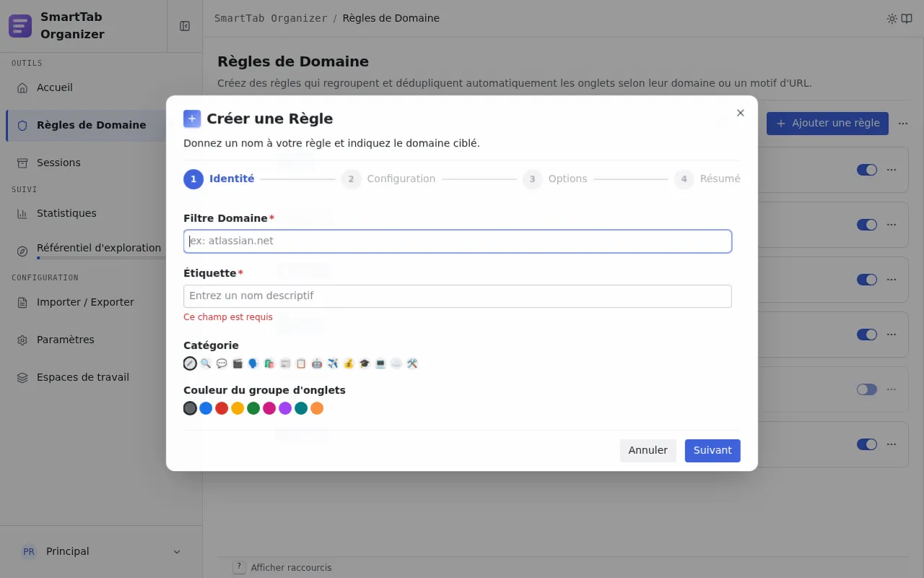
Task: Focus the Filtre Domaine input field
Action: pyautogui.click(x=458, y=241)
